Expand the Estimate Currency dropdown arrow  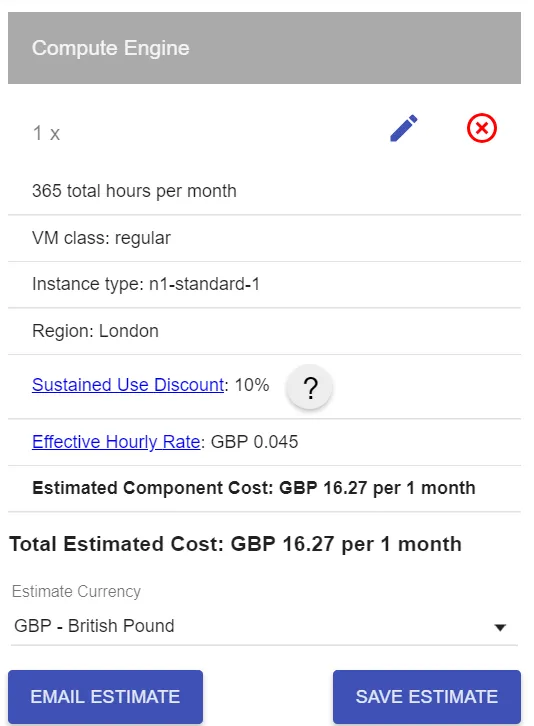(x=500, y=628)
